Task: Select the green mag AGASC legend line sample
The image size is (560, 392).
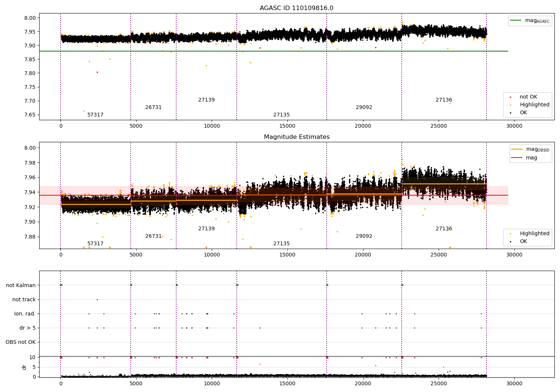Action: [x=516, y=21]
